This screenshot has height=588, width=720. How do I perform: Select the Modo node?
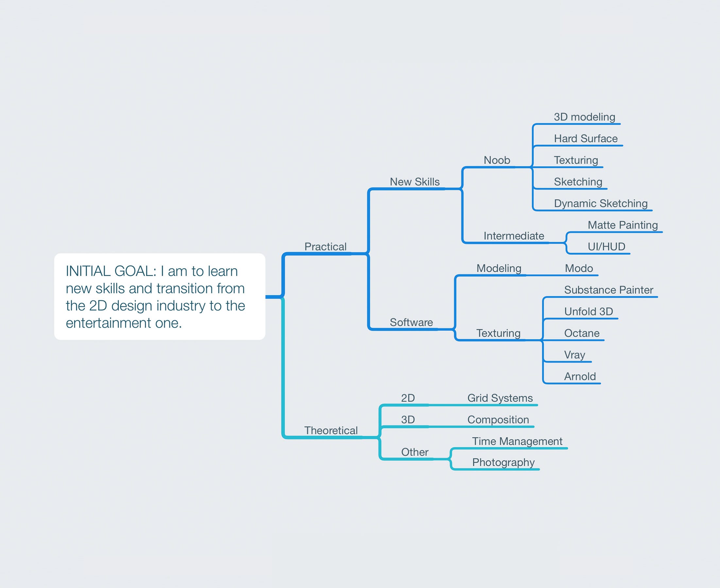[579, 269]
